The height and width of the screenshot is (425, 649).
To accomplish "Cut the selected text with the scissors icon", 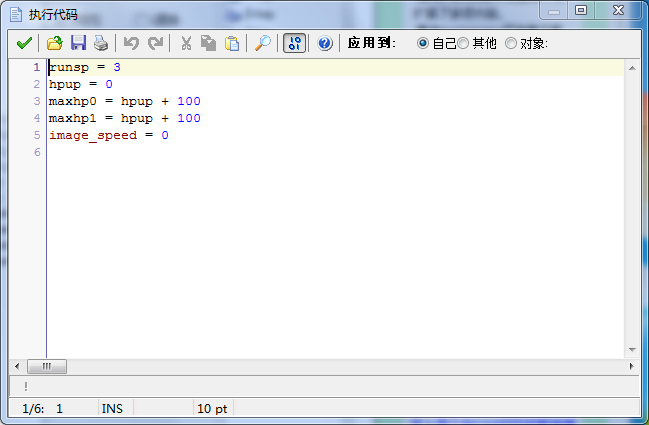I will (186, 43).
